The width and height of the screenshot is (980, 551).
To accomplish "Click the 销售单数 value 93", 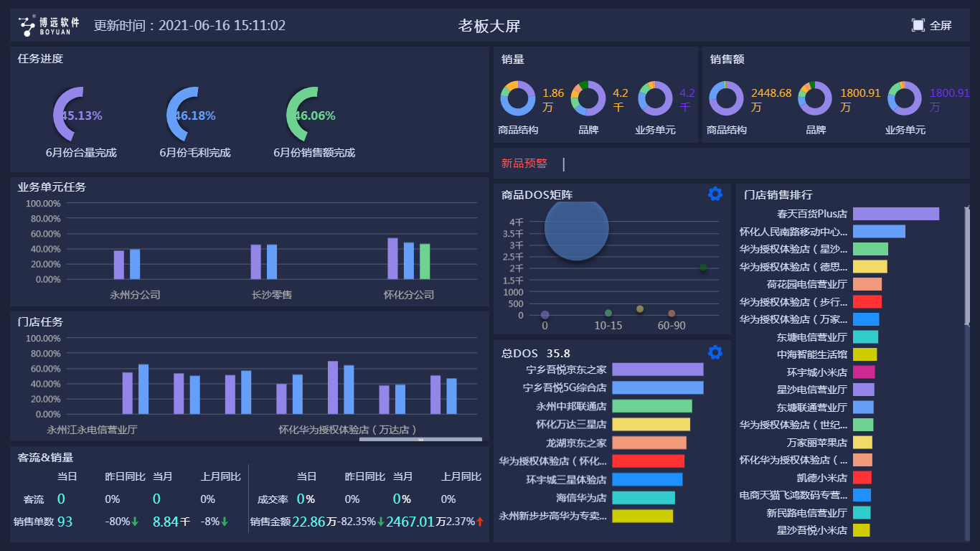I will click(x=65, y=522).
